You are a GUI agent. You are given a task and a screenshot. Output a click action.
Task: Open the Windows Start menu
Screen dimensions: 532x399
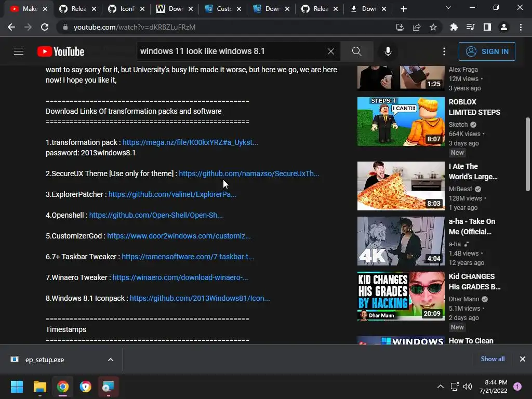click(x=17, y=387)
